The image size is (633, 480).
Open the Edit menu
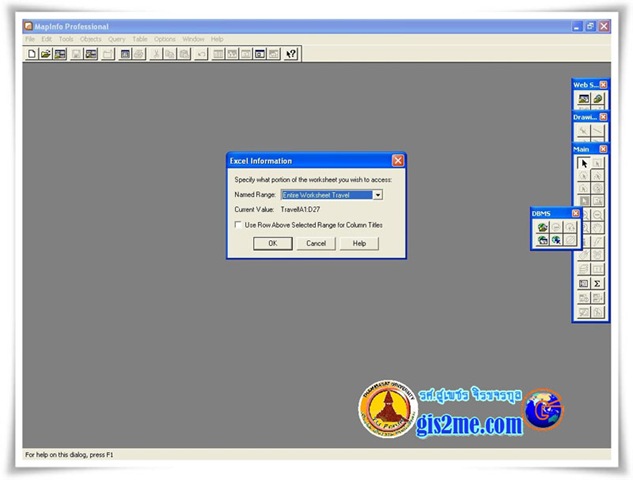coord(46,39)
